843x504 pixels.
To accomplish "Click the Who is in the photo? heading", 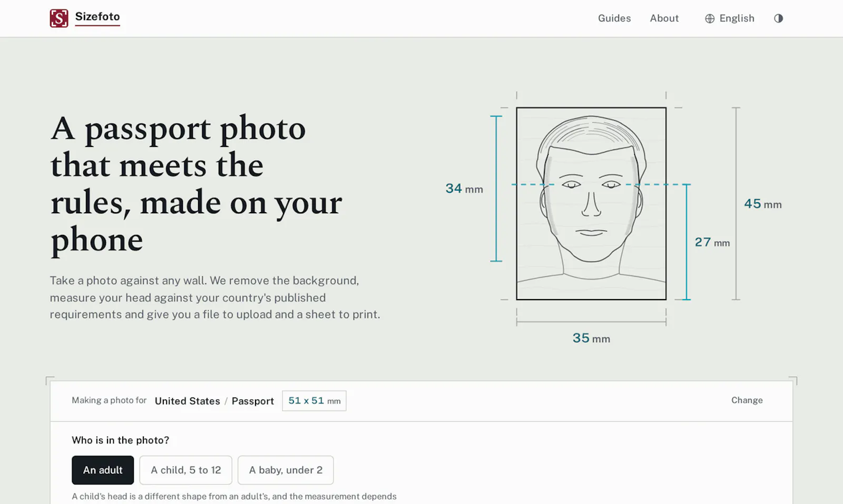I will [x=121, y=440].
